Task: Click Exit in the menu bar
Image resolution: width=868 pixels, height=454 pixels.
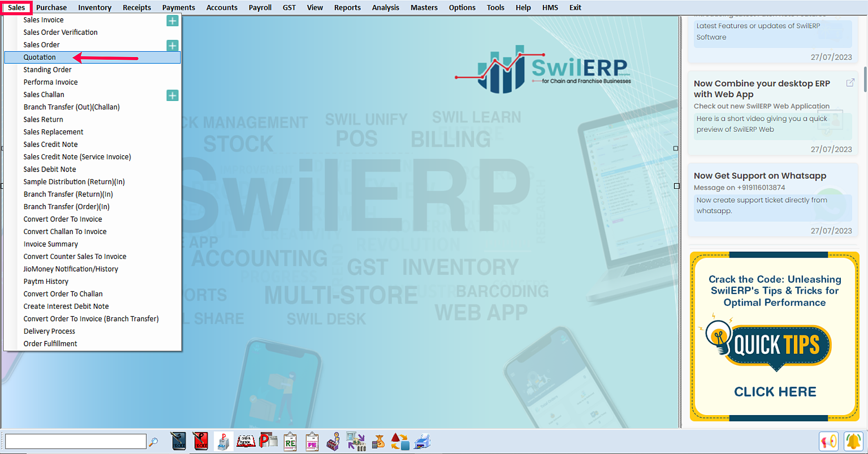Action: pyautogui.click(x=575, y=8)
